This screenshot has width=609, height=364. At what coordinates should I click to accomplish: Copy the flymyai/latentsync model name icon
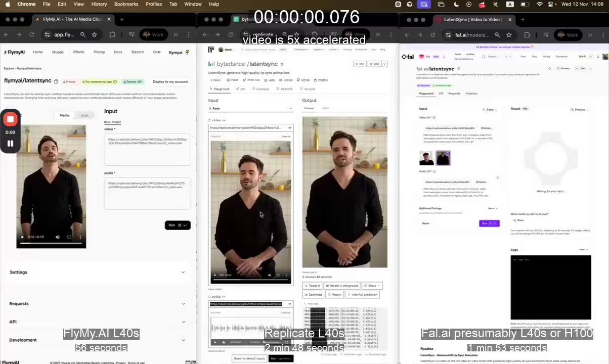pyautogui.click(x=56, y=81)
